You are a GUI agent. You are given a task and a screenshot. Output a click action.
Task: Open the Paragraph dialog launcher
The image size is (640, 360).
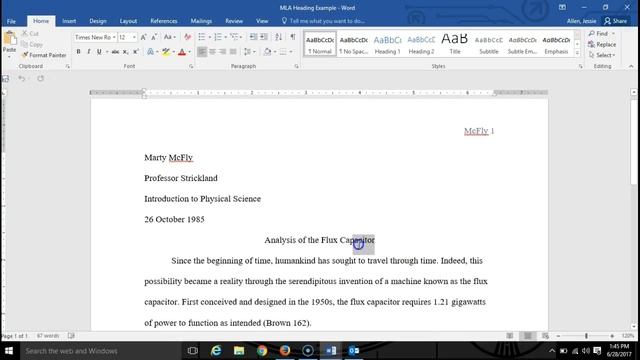pos(296,66)
